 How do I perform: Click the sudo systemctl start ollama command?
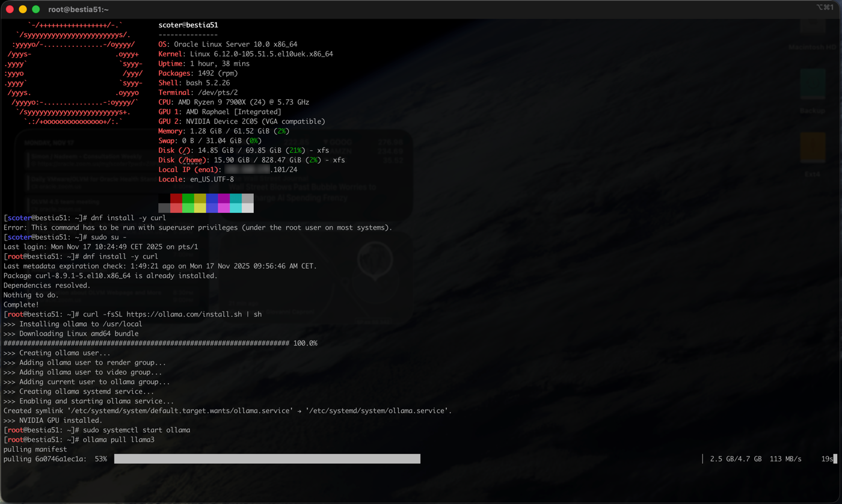coord(137,430)
